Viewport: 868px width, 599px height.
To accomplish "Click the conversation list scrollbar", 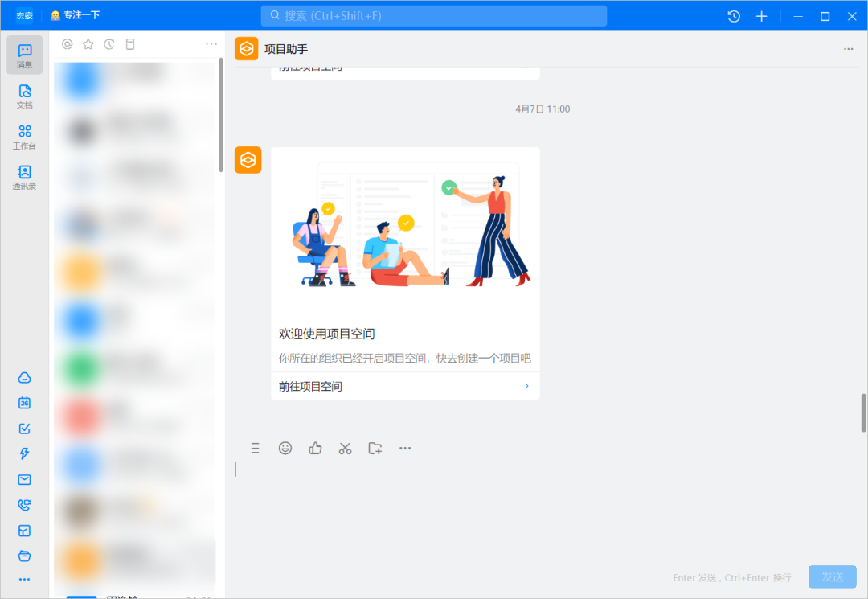I will [x=221, y=115].
